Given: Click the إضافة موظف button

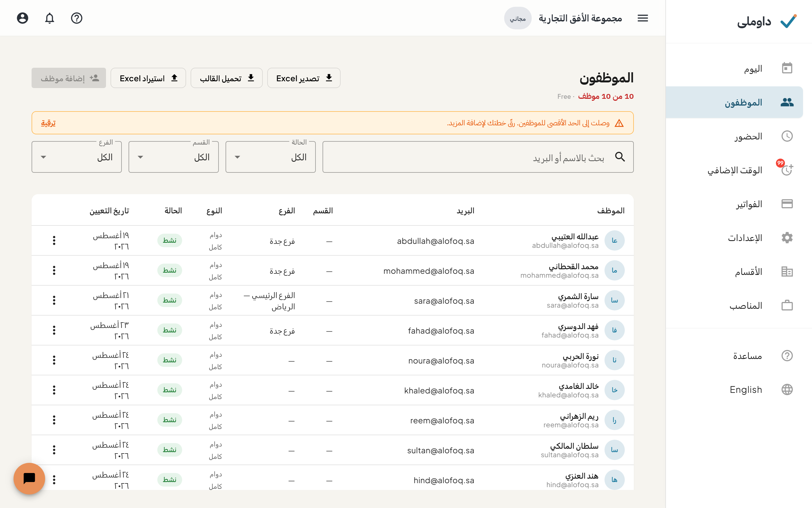Looking at the screenshot, I should 69,78.
